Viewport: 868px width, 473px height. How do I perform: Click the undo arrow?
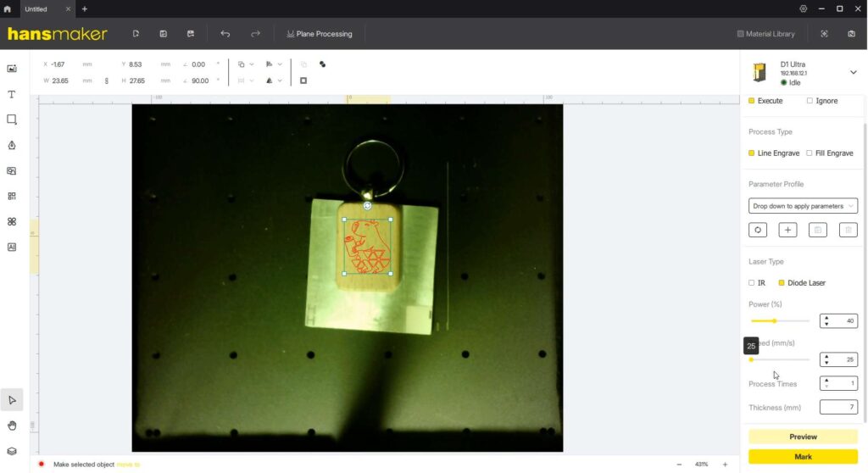225,34
